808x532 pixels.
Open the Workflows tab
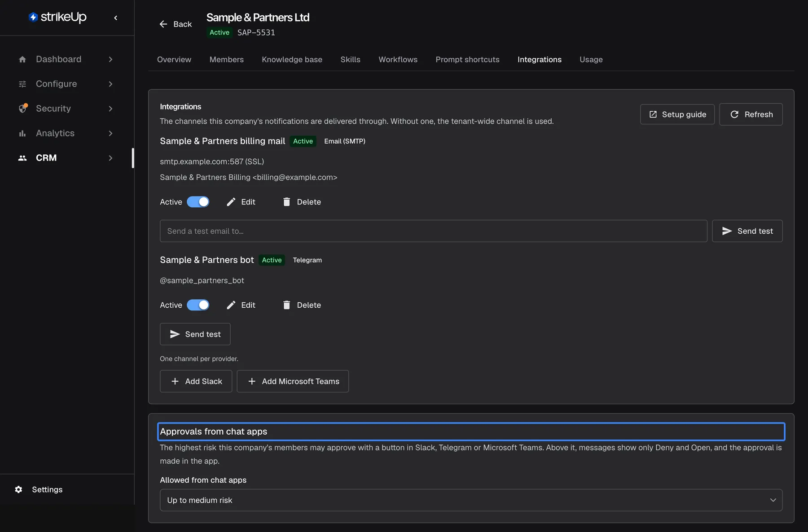click(x=398, y=60)
